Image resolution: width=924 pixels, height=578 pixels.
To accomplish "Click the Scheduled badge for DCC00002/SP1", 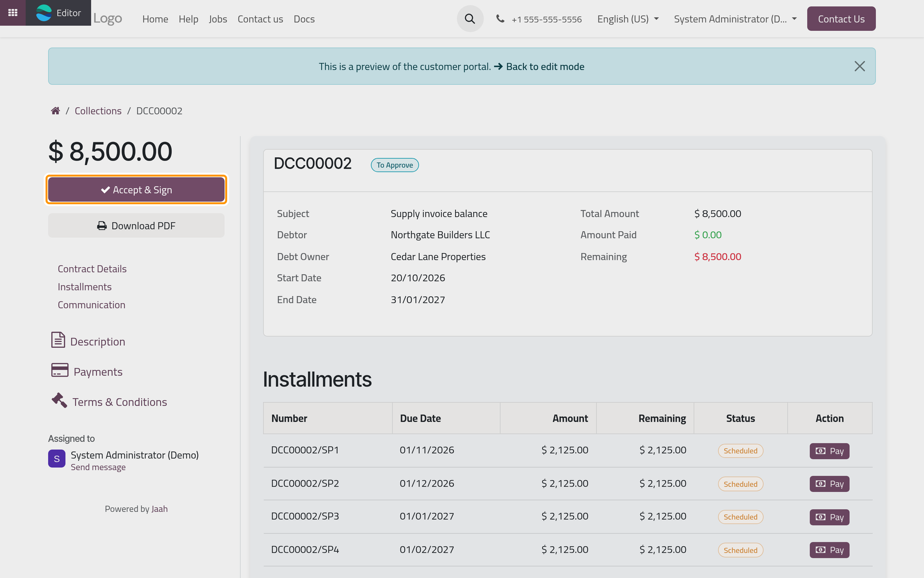I will click(740, 451).
